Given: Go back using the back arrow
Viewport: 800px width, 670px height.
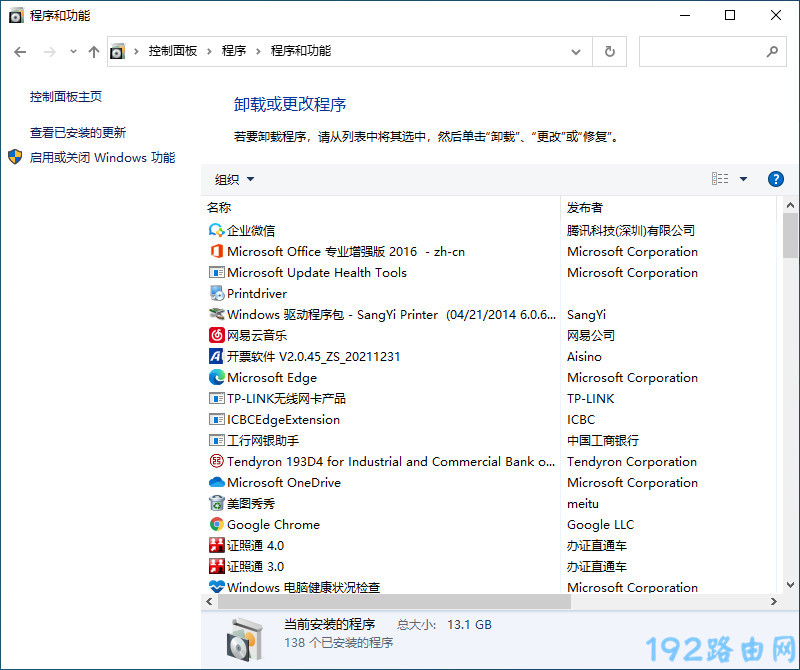Looking at the screenshot, I should tap(20, 51).
